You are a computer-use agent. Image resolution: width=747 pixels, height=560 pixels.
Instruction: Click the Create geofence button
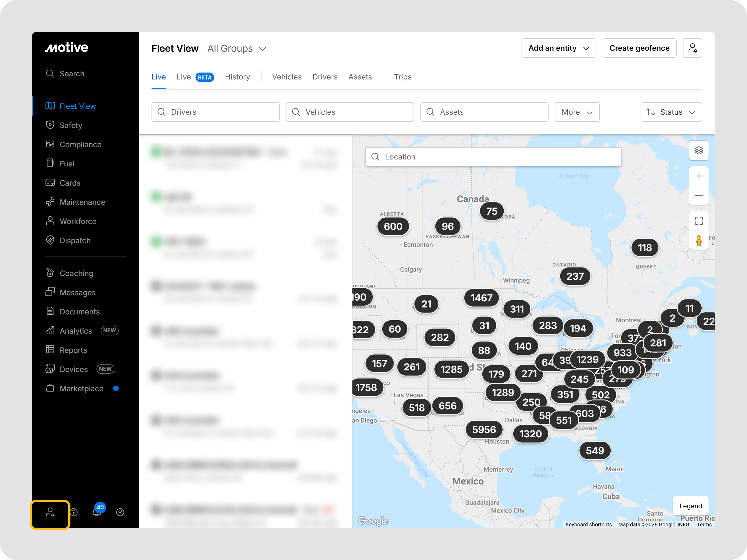pyautogui.click(x=639, y=48)
